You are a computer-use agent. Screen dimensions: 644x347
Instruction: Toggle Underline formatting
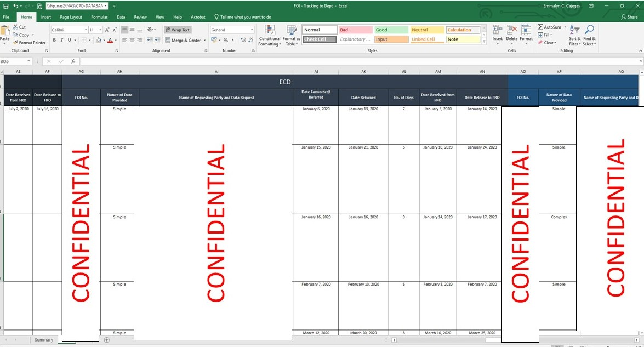[x=69, y=40]
